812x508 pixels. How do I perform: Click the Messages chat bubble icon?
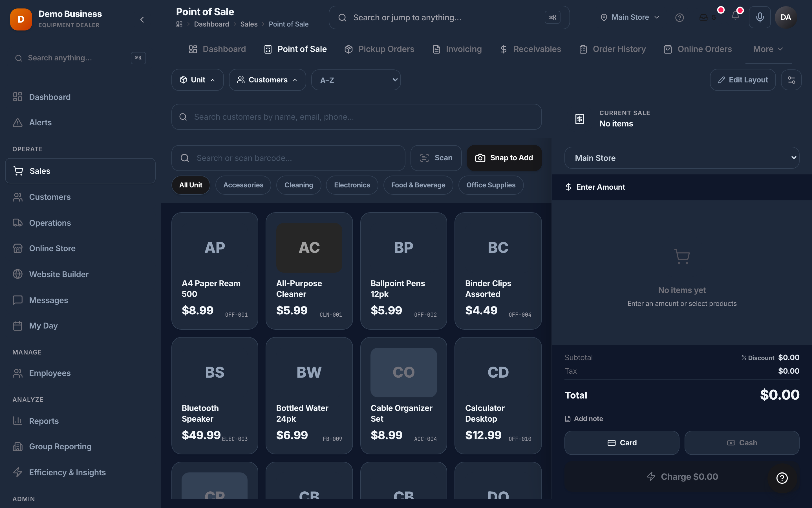pos(17,300)
